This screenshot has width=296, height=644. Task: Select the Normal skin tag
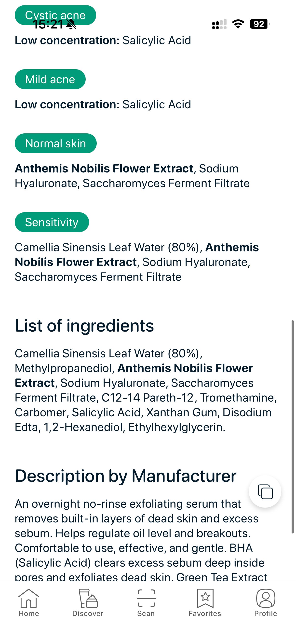coord(55,143)
